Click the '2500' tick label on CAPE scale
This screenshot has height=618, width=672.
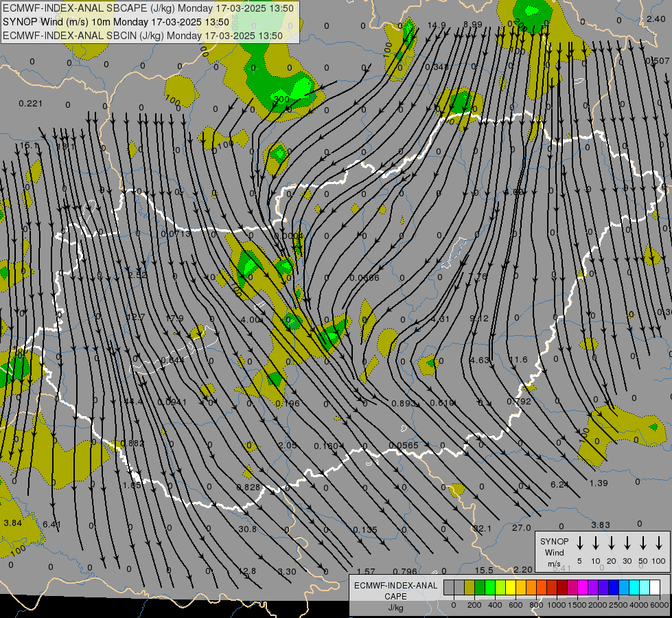618,605
